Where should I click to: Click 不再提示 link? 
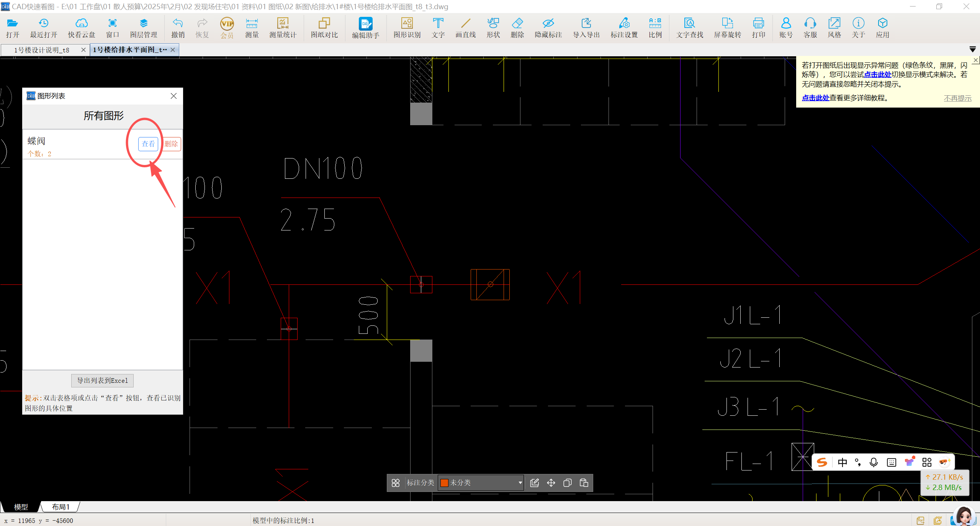click(957, 98)
